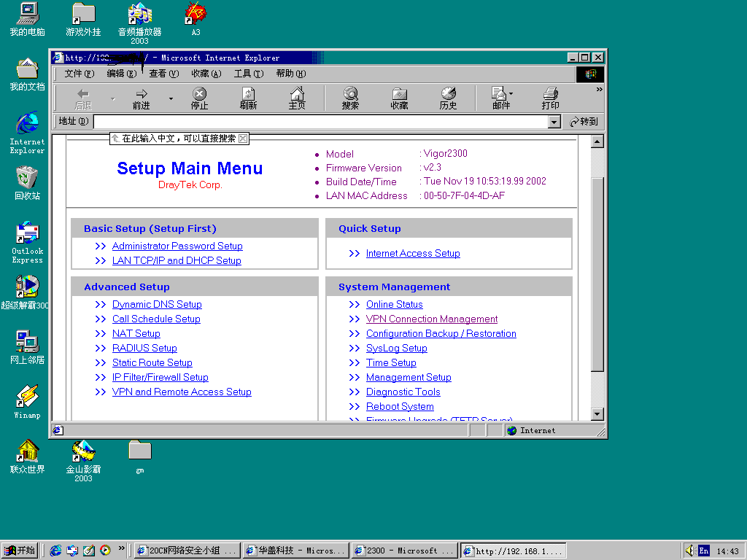
Task: Click the volume speaker icon in system tray
Action: coord(689,551)
